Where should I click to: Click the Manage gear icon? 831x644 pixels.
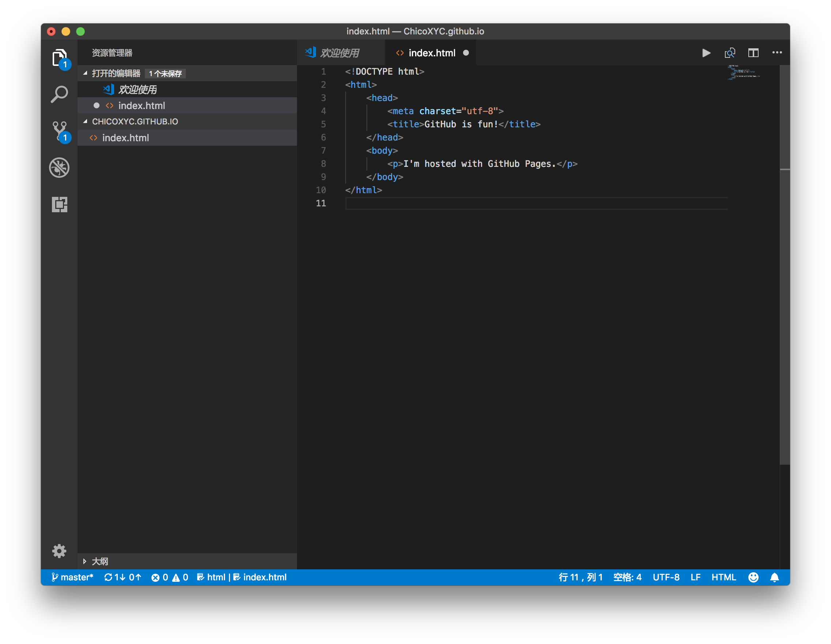pos(59,551)
